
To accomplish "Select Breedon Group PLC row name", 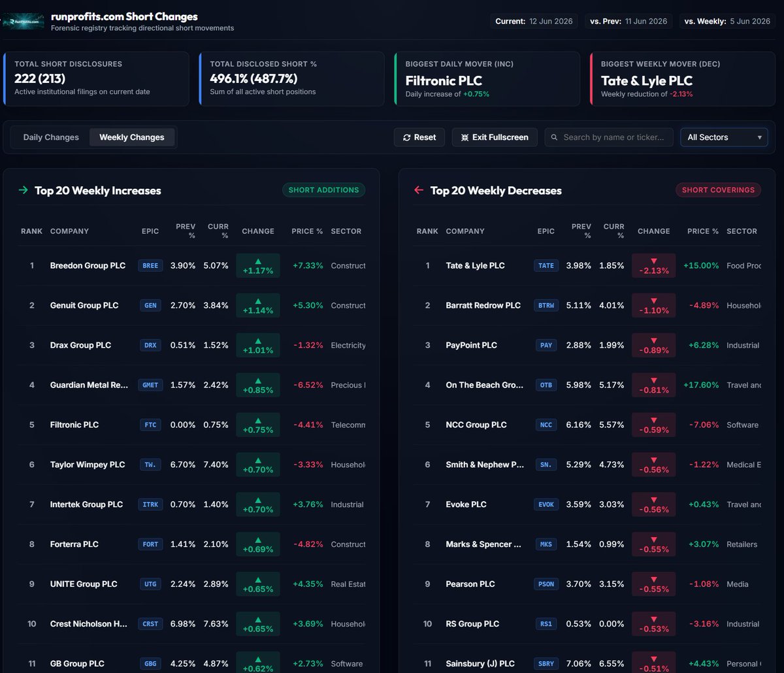I will point(88,265).
